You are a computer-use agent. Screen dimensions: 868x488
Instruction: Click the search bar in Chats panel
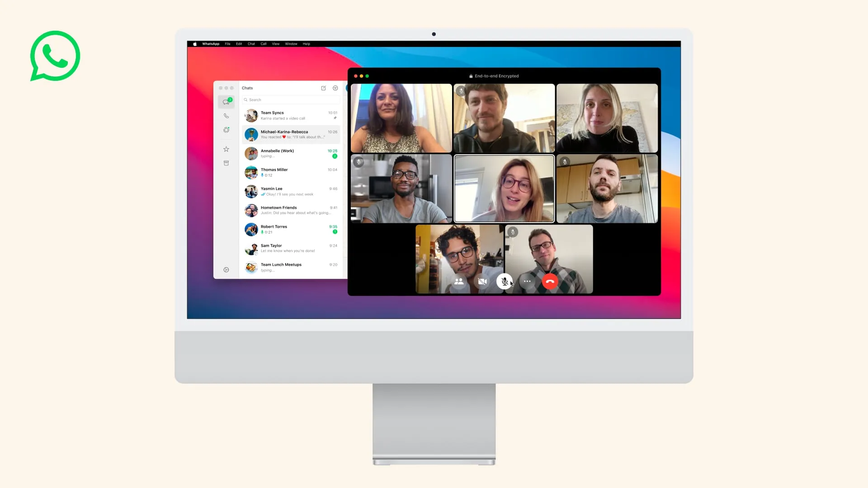click(x=290, y=99)
